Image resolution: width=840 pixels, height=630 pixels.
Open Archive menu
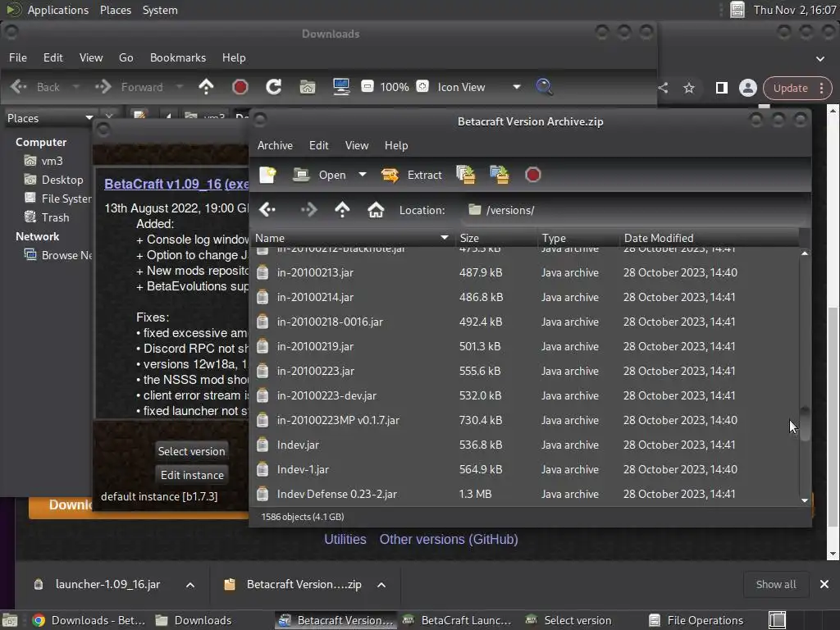point(275,145)
